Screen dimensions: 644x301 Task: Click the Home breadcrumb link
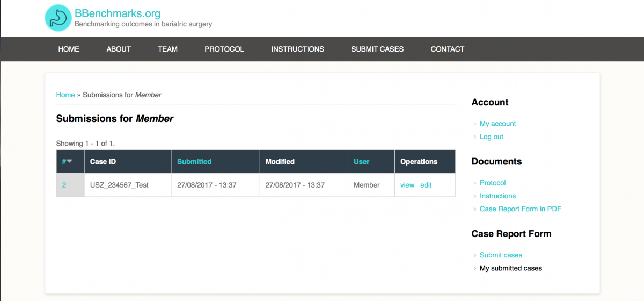coord(65,95)
